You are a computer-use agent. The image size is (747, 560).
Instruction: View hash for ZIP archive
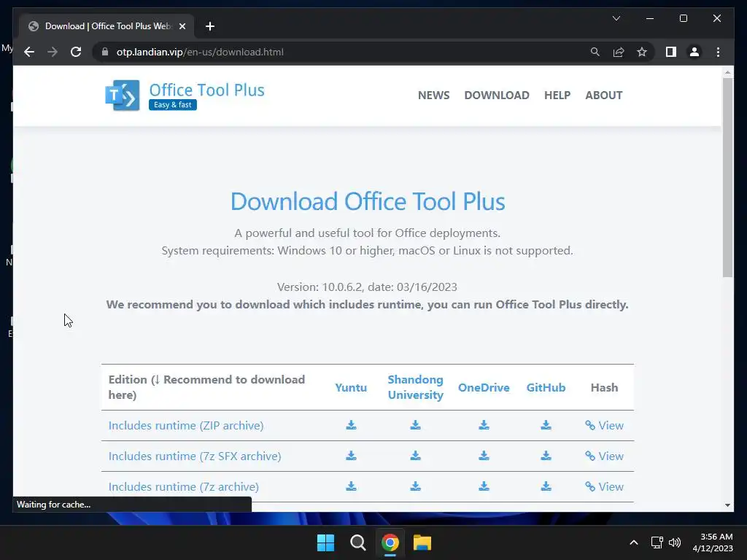[x=604, y=425]
